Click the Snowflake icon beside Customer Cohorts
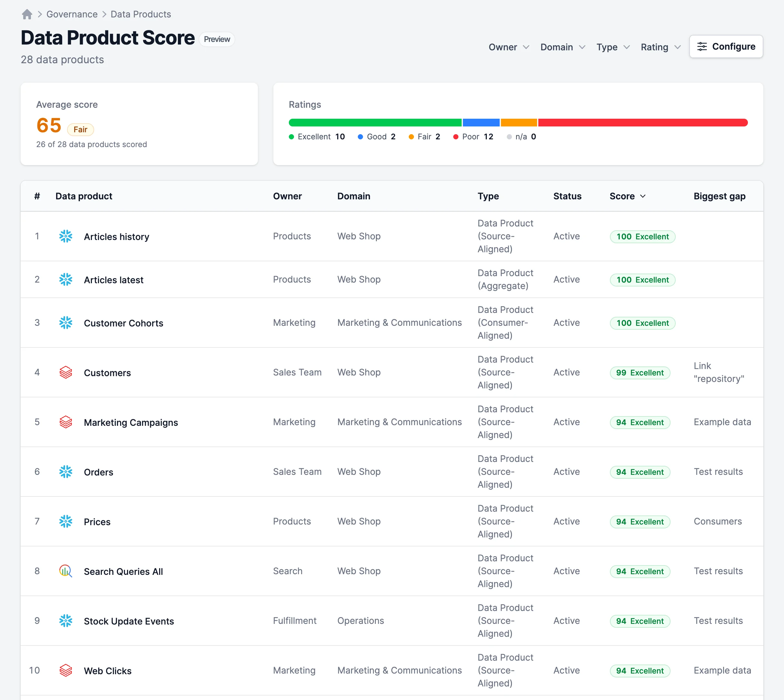The width and height of the screenshot is (784, 700). pos(66,323)
